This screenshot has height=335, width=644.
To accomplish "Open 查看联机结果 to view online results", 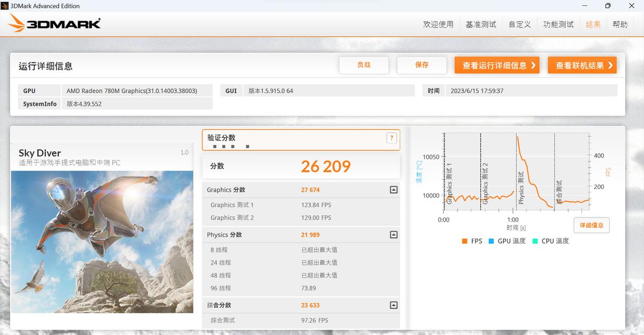I will [582, 64].
